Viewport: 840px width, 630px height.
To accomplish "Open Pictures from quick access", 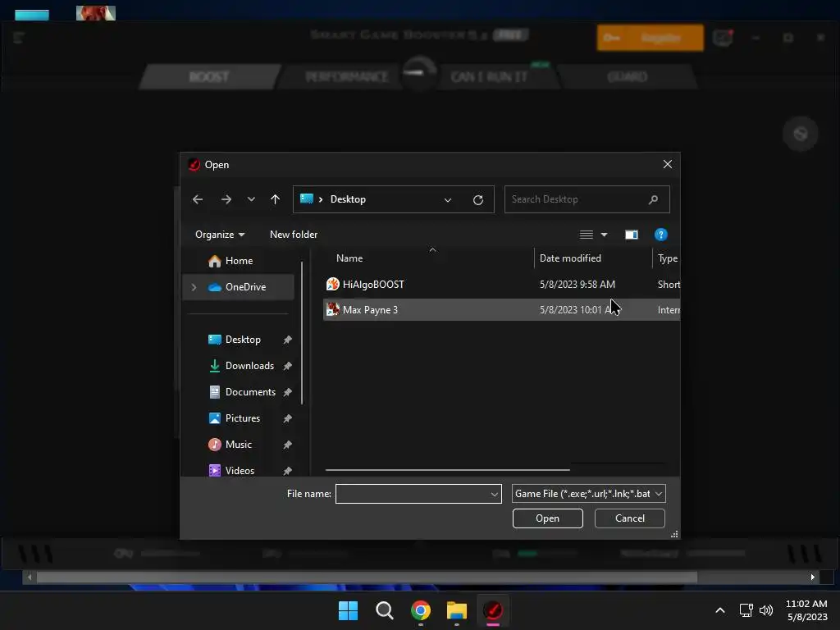I will 243,418.
